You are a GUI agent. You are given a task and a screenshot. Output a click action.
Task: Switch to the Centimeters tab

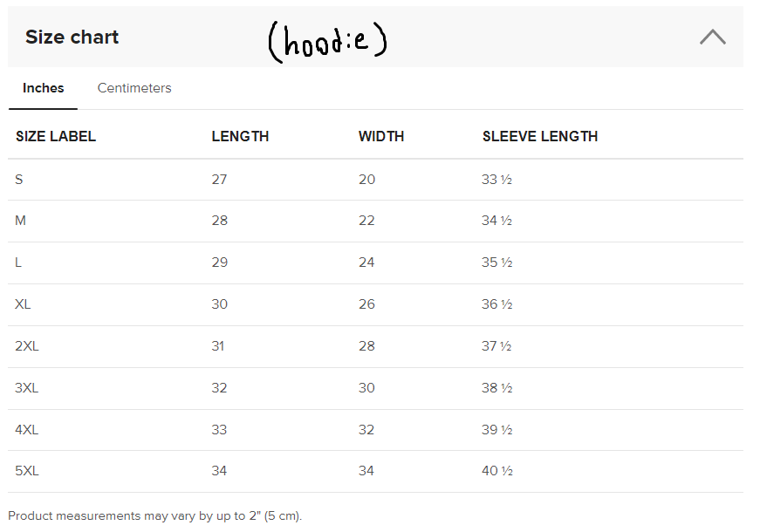(x=134, y=88)
